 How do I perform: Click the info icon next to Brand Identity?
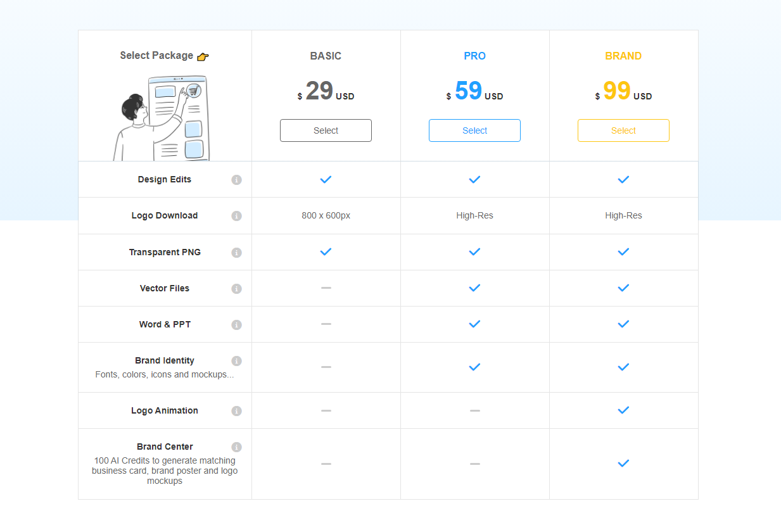(236, 361)
